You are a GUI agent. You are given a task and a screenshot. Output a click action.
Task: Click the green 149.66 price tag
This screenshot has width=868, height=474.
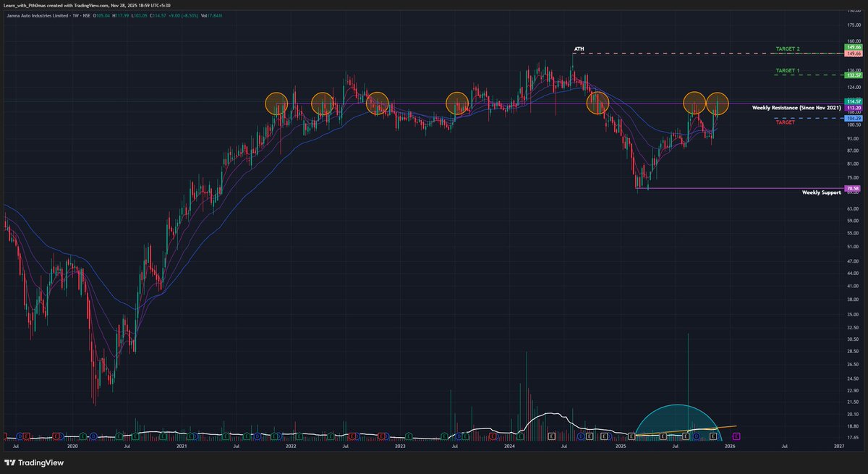pyautogui.click(x=854, y=47)
